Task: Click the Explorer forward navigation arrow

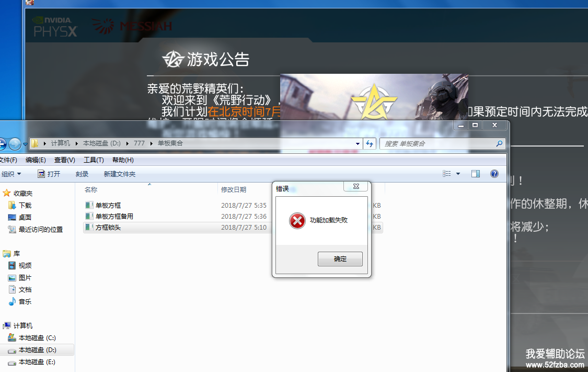Action: (15, 143)
